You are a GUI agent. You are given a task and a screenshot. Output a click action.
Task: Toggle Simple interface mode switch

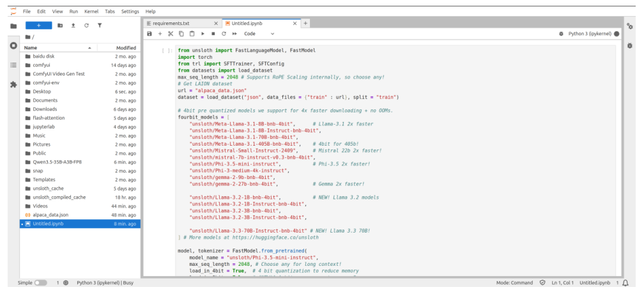(41, 282)
